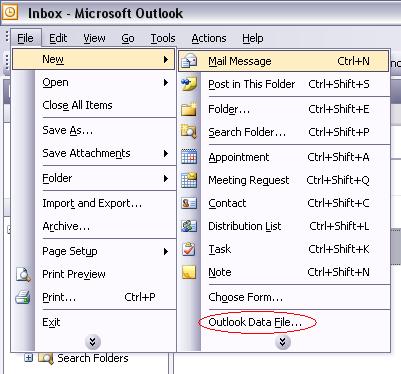Open the Go menu

(x=128, y=38)
